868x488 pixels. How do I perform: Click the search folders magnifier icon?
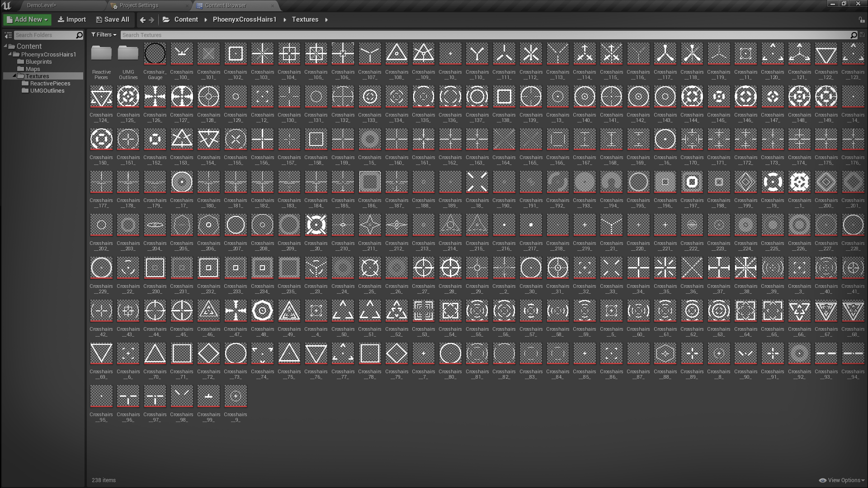79,35
